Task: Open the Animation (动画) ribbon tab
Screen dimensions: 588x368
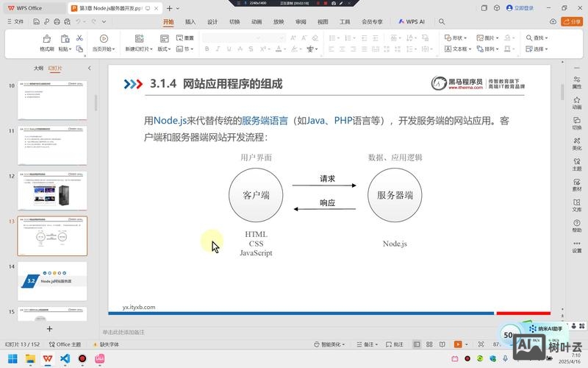Action: (257, 22)
